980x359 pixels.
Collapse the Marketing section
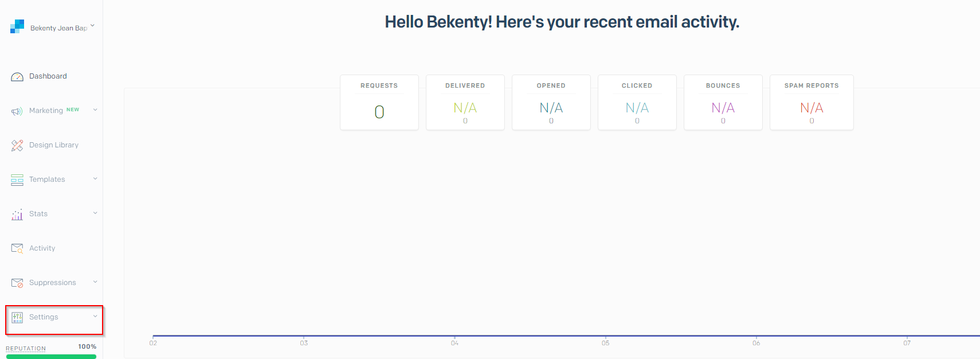coord(95,110)
